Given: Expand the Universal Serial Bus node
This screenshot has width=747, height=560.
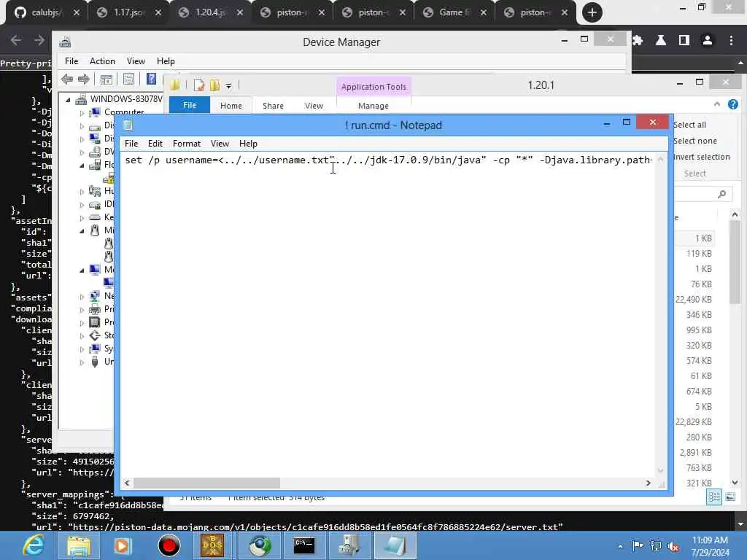Looking at the screenshot, I should pos(82,362).
